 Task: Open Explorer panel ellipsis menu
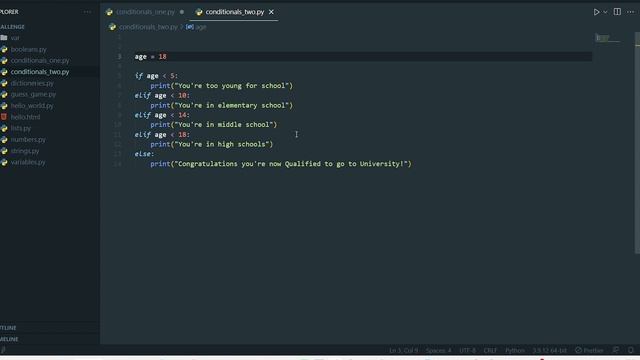click(x=87, y=12)
